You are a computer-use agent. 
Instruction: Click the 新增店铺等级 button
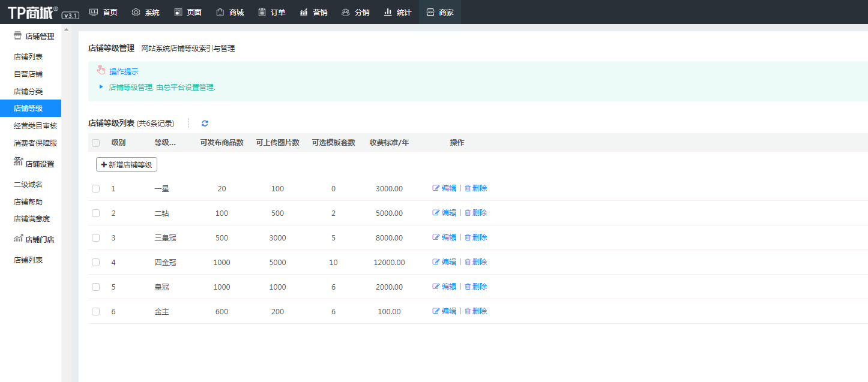tap(127, 165)
